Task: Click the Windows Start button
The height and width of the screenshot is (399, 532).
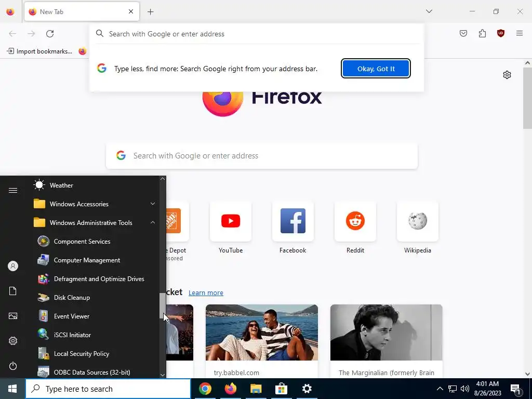Action: pos(12,389)
